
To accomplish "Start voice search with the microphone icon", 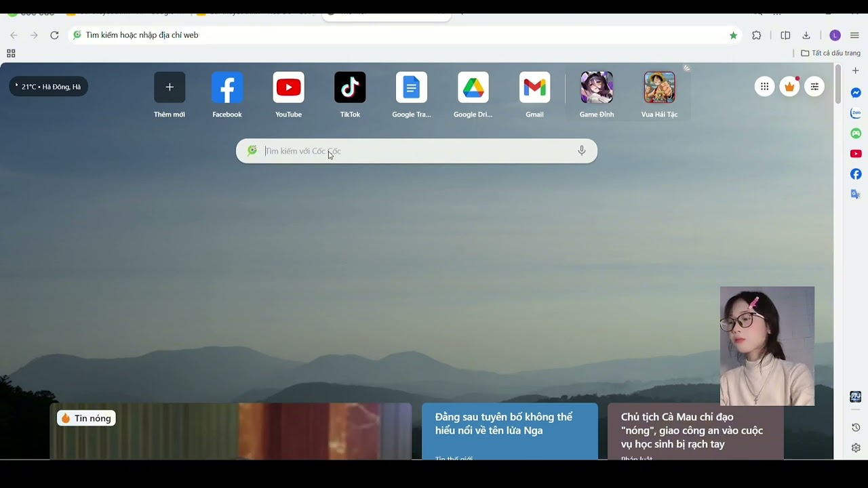I will 581,151.
